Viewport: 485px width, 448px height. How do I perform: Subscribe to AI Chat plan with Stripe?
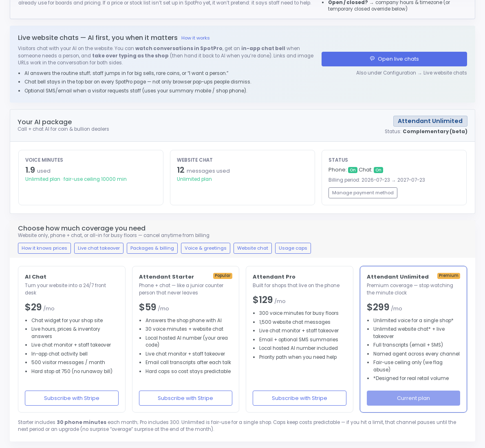pos(72,398)
